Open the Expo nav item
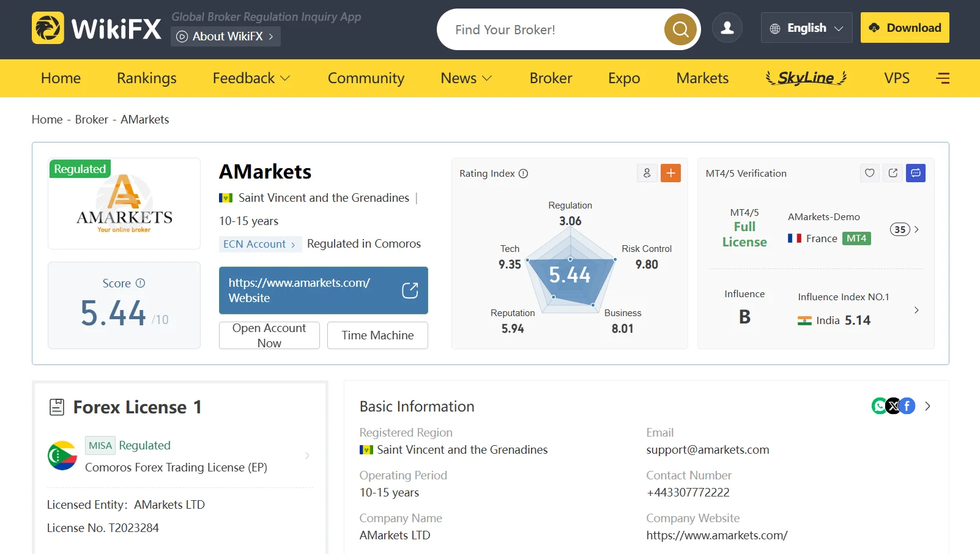The image size is (980, 554). [624, 78]
